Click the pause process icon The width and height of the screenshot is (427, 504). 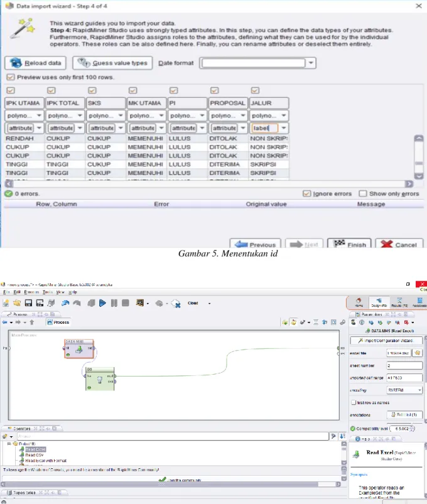click(114, 303)
